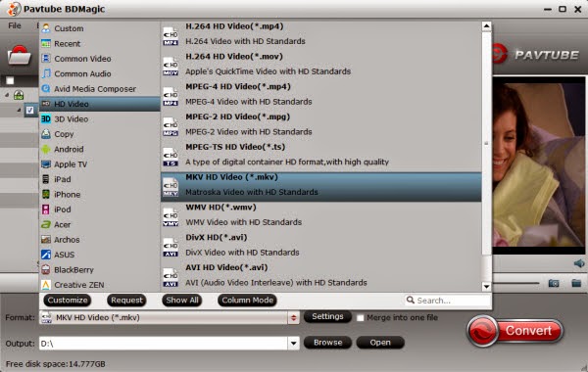Select Common Video category
This screenshot has width=588, height=372.
(x=99, y=59)
